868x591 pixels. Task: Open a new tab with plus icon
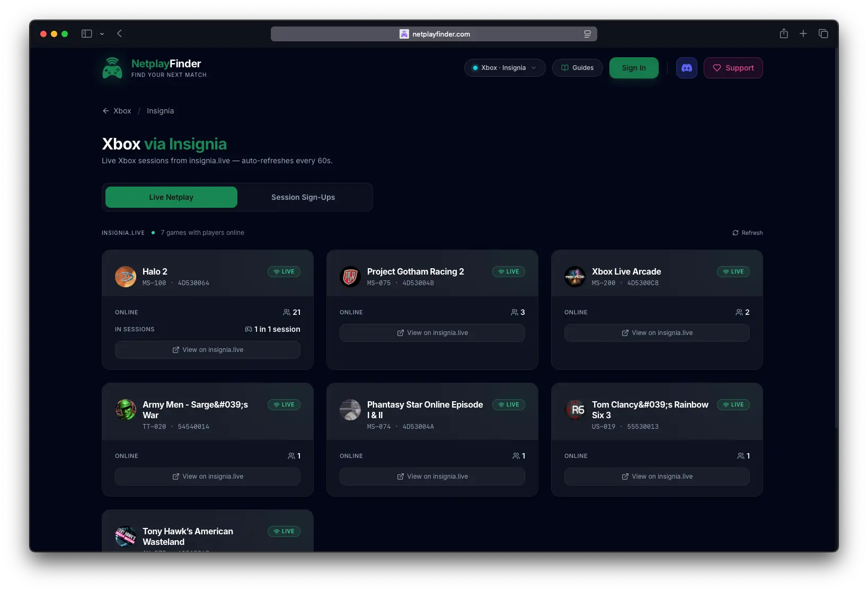(x=803, y=33)
